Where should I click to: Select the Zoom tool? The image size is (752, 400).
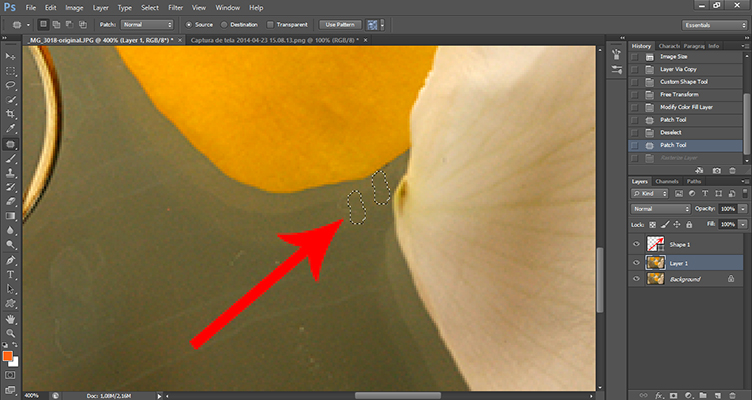(x=11, y=332)
